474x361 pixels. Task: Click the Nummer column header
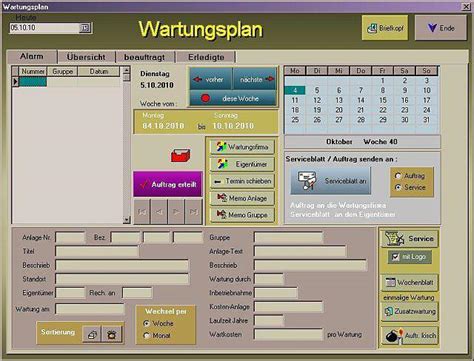point(33,71)
